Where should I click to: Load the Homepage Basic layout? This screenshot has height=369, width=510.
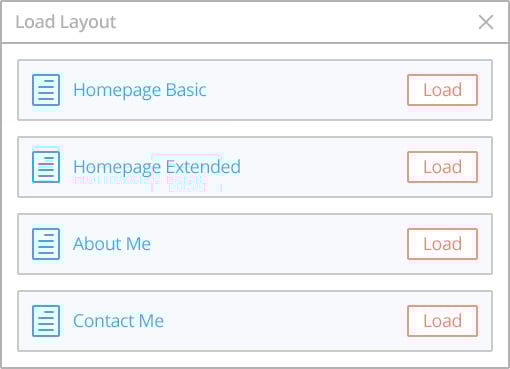tap(442, 90)
